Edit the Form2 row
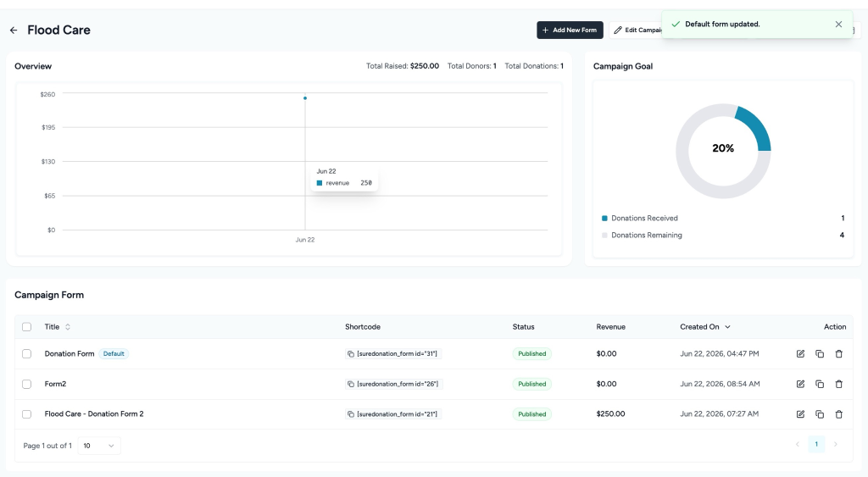This screenshot has height=477, width=868. [x=800, y=384]
